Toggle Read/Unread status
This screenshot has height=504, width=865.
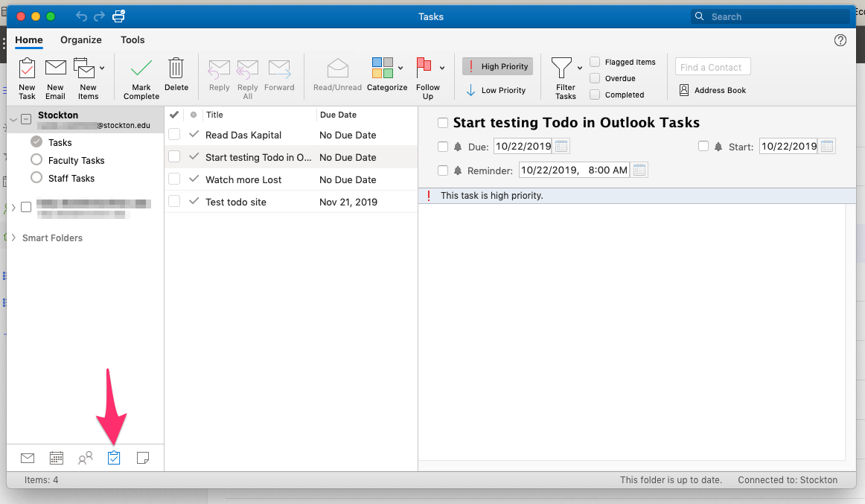coord(338,74)
